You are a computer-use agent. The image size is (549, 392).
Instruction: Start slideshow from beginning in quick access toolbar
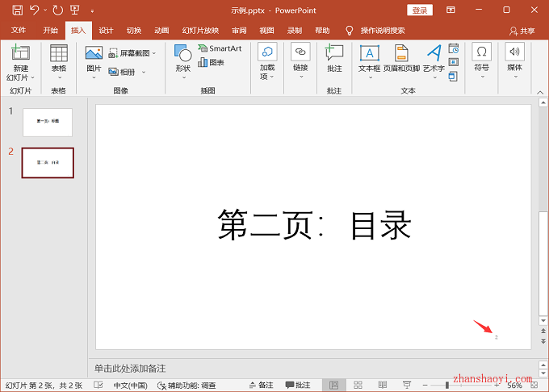(74, 10)
